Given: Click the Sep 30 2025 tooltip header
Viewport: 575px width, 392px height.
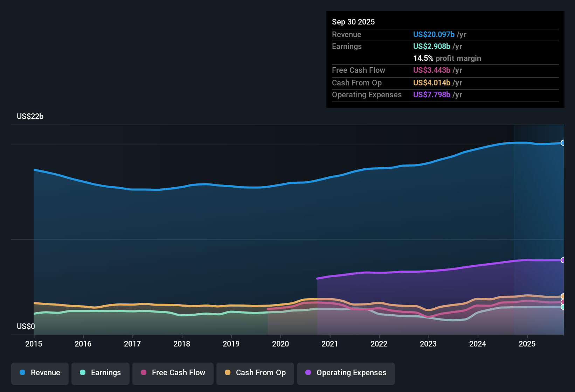Looking at the screenshot, I should (x=353, y=22).
